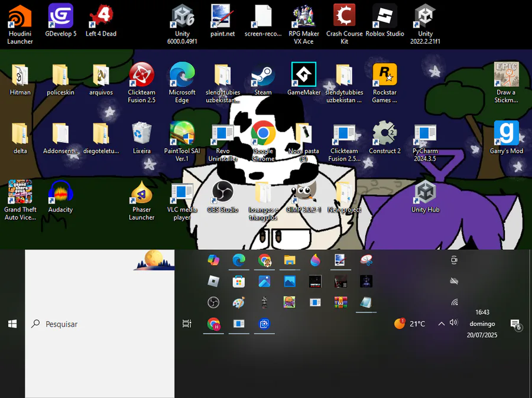Select the Crash Course Kit shortcut
This screenshot has width=532, height=398.
[345, 25]
